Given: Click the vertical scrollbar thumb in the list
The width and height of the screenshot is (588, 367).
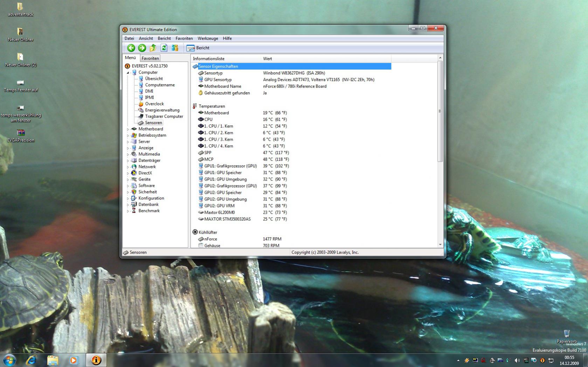Looking at the screenshot, I should coord(440,111).
